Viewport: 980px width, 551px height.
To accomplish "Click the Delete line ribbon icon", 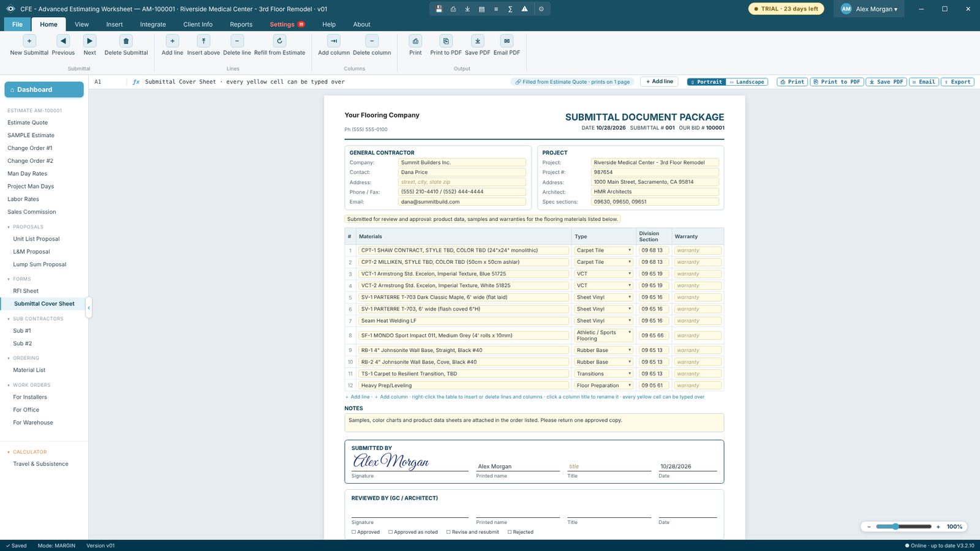I will (x=237, y=41).
